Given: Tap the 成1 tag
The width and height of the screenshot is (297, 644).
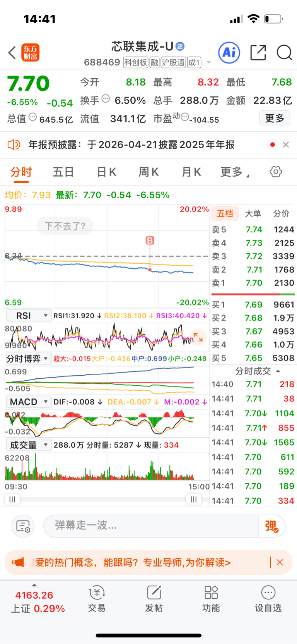Looking at the screenshot, I should click(x=194, y=62).
